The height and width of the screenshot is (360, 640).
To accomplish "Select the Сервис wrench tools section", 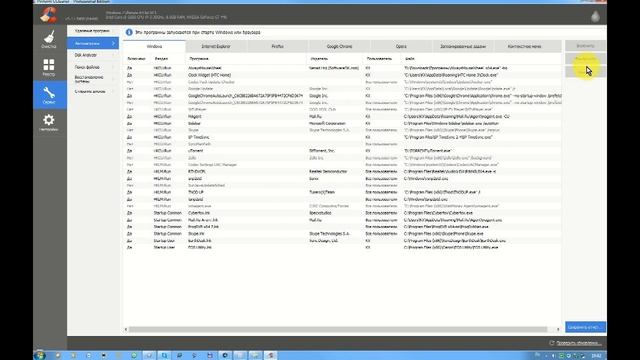I will [49, 95].
